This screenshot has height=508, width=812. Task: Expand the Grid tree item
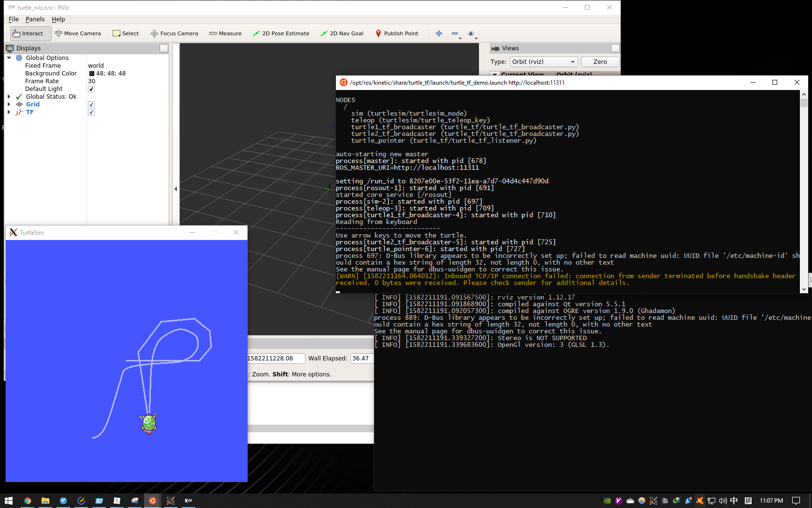[x=9, y=105]
